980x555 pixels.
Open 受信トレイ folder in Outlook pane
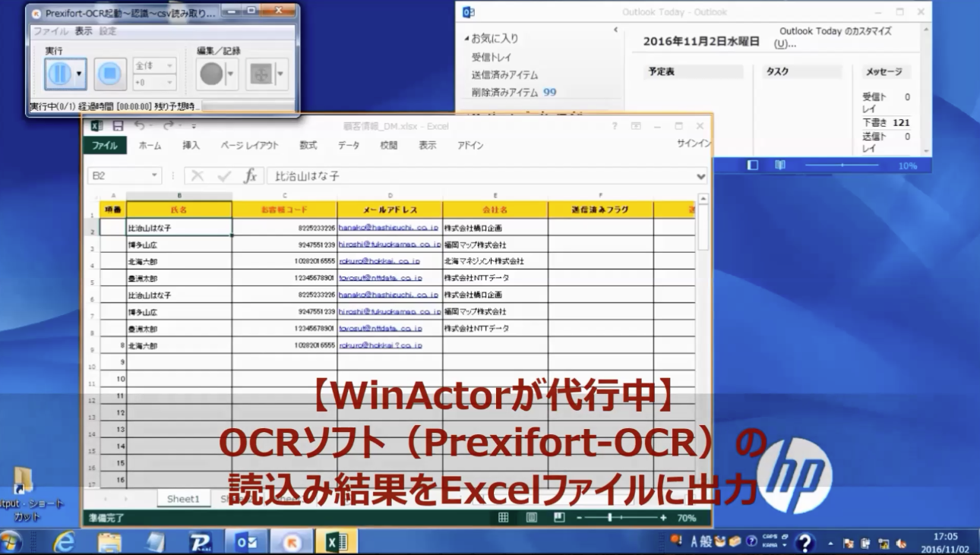(492, 57)
